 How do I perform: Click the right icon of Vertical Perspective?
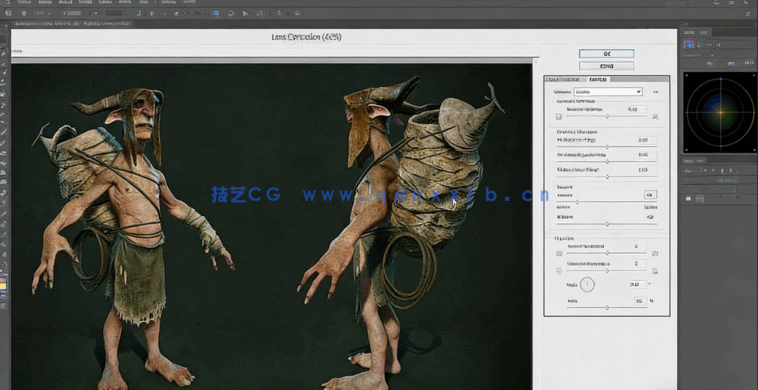(x=656, y=253)
